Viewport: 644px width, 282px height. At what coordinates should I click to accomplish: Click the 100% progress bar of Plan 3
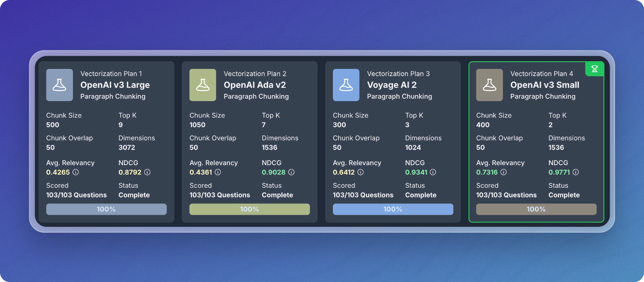393,209
